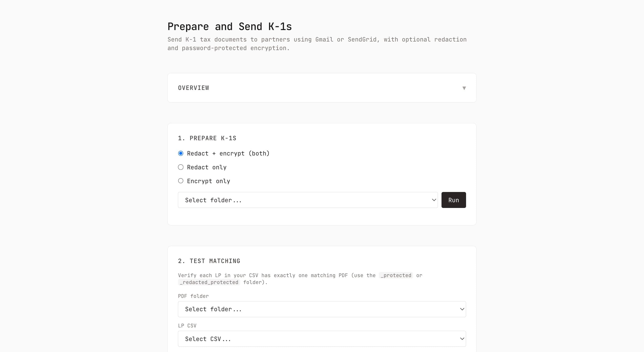Open the LP CSV "Select CSV..." dropdown
Image resolution: width=644 pixels, height=352 pixels.
pyautogui.click(x=322, y=339)
